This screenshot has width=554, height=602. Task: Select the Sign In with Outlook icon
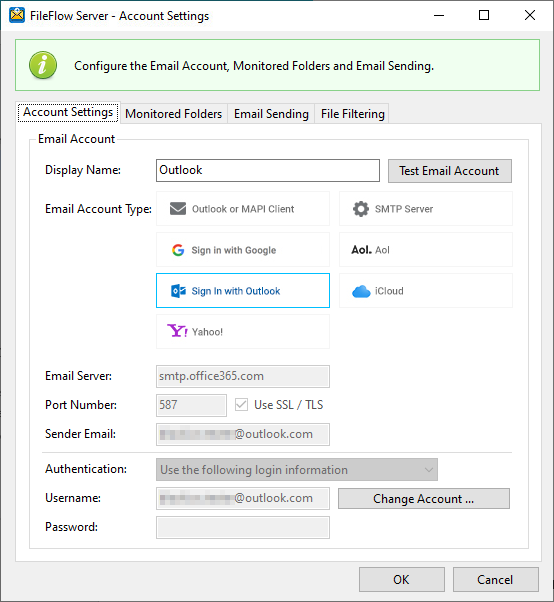(178, 291)
